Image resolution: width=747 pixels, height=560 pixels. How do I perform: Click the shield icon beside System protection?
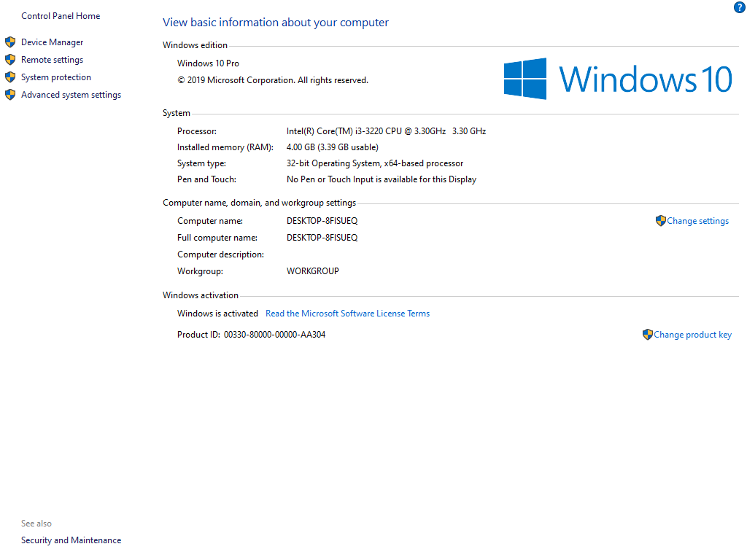click(10, 77)
